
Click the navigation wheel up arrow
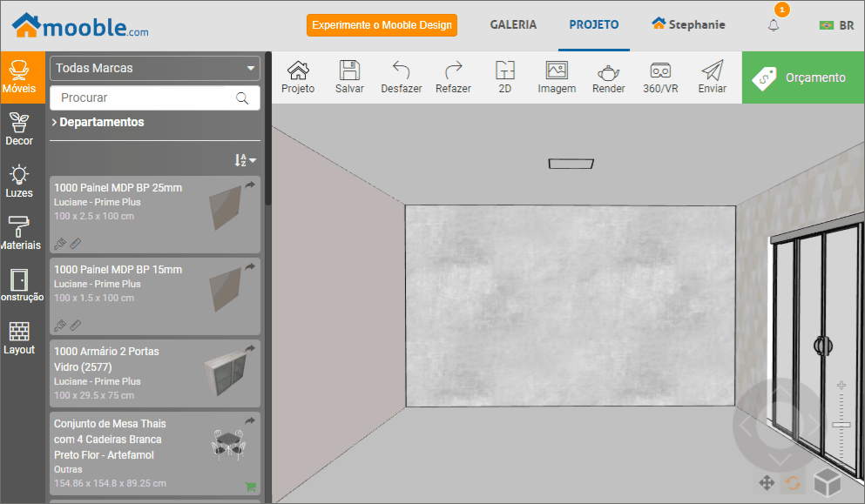[x=781, y=392]
